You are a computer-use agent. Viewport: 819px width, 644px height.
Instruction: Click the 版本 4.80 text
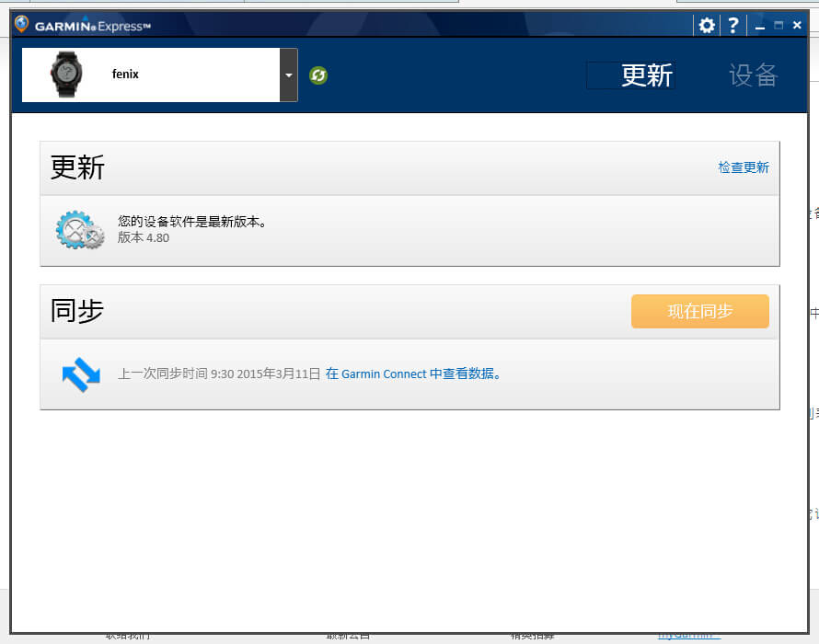144,237
